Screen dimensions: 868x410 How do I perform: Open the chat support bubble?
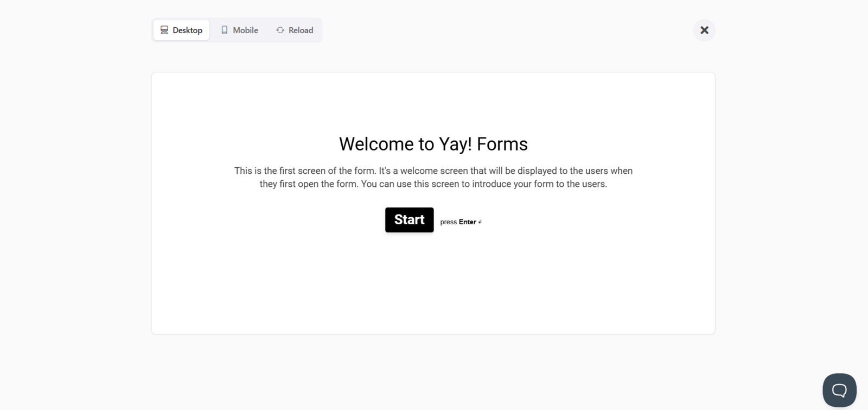pos(839,390)
